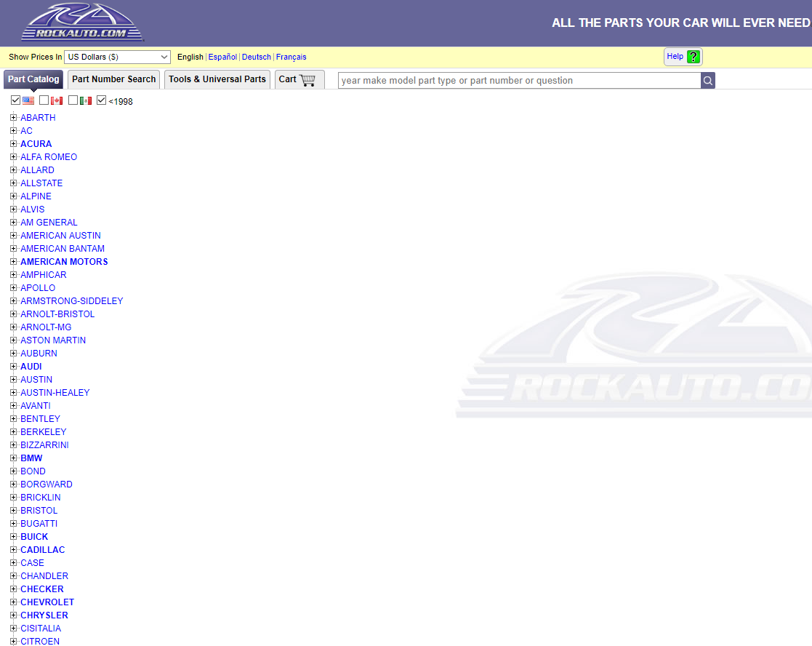Open the AVANTI make link

click(x=35, y=406)
